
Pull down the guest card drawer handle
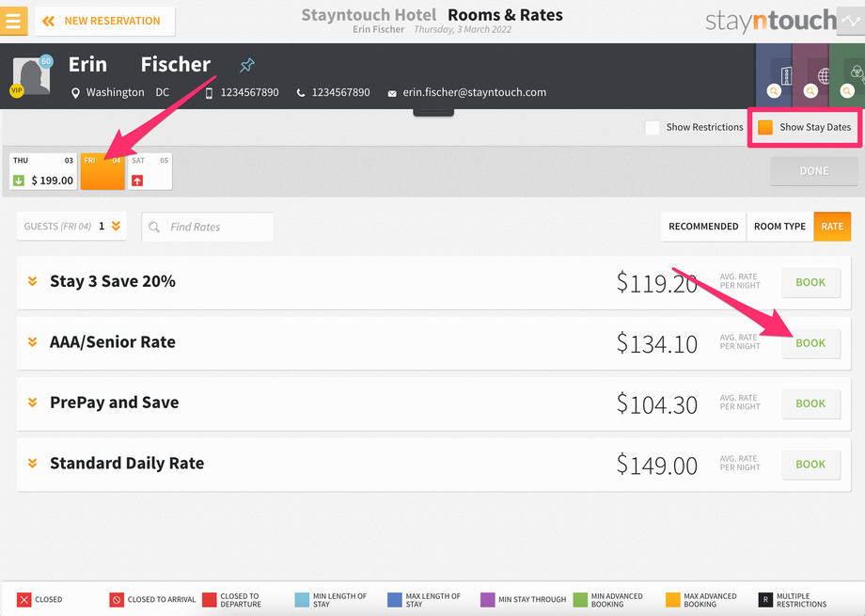coord(433,113)
